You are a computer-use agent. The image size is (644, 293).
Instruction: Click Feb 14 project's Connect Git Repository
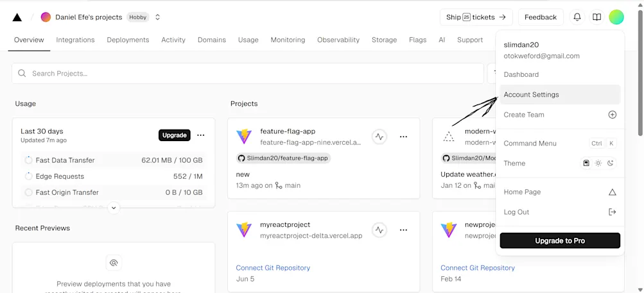[478, 267]
